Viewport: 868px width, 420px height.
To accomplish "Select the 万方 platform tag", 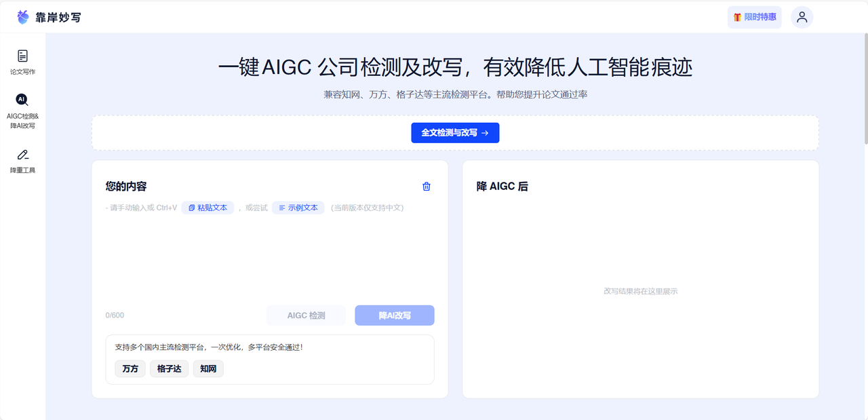I will point(130,369).
